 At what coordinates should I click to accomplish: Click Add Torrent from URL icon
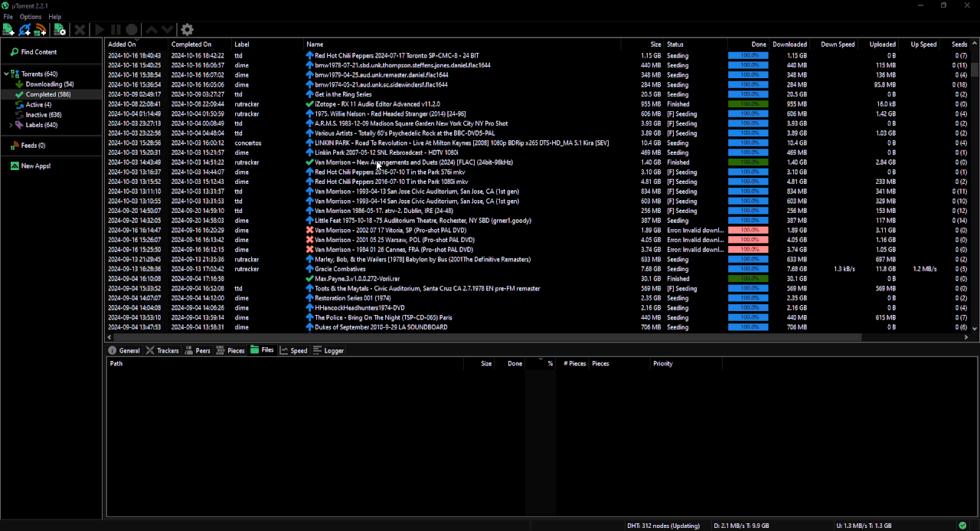(x=24, y=30)
